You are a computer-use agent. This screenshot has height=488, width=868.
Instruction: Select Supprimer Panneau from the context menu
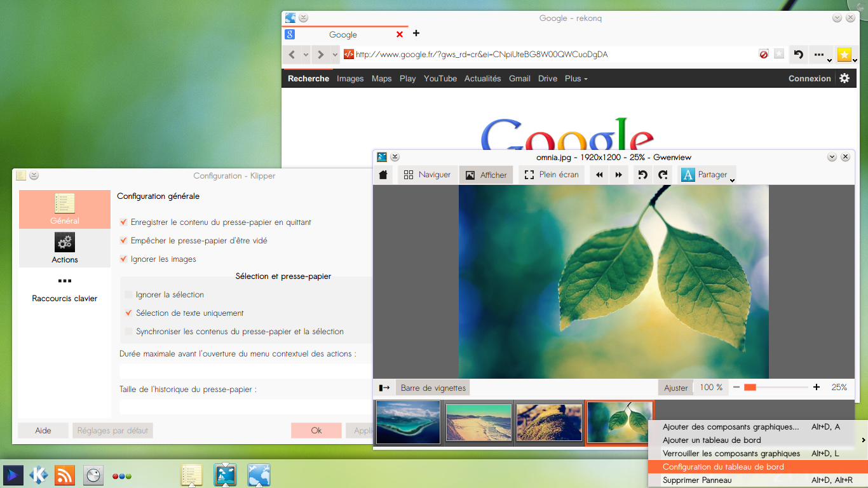(757, 480)
